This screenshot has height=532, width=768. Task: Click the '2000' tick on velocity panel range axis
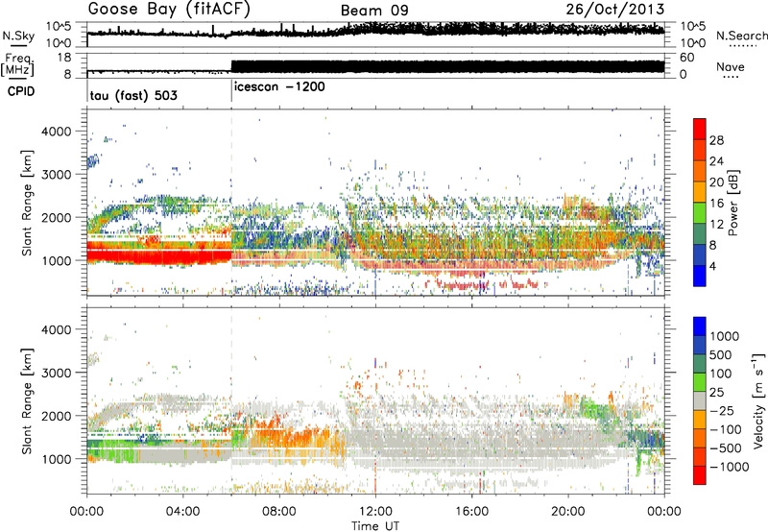[56, 416]
